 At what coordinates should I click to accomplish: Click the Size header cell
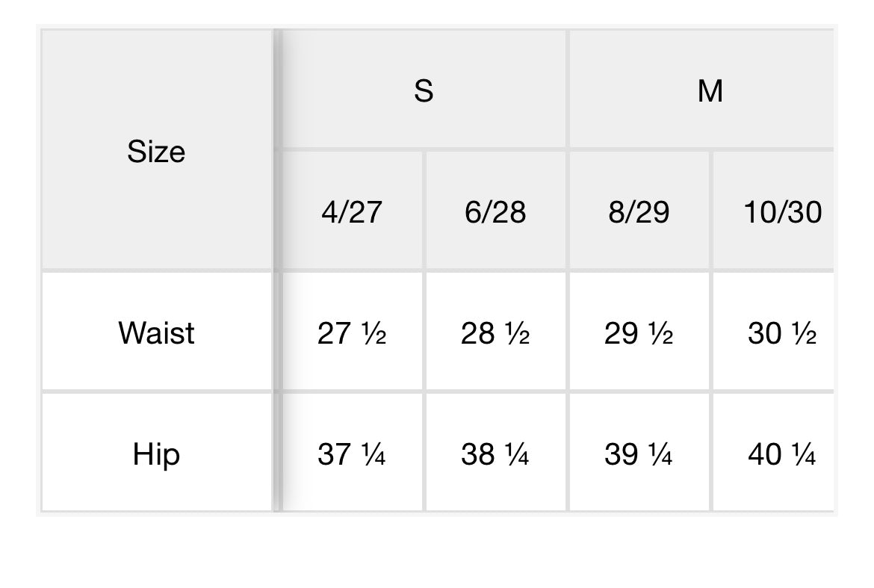[156, 152]
